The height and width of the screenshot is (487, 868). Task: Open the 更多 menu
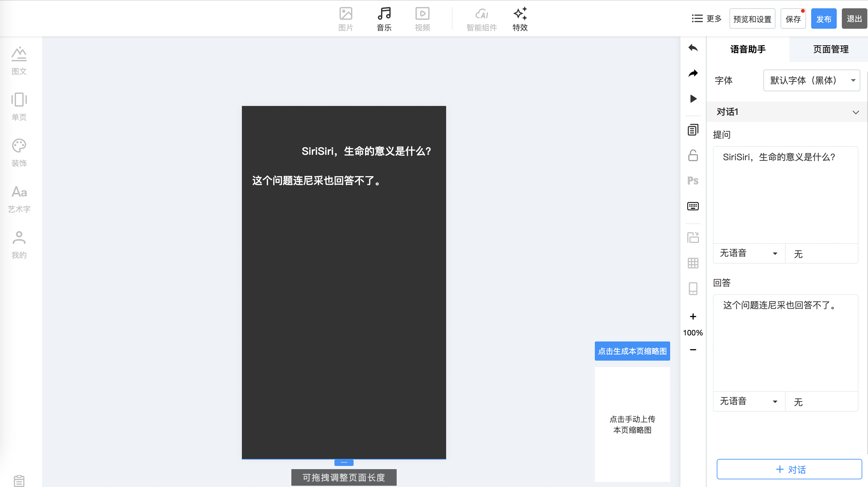707,19
